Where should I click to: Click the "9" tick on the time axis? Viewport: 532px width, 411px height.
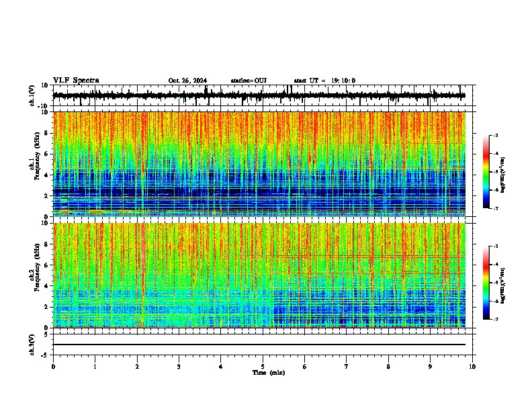click(430, 367)
